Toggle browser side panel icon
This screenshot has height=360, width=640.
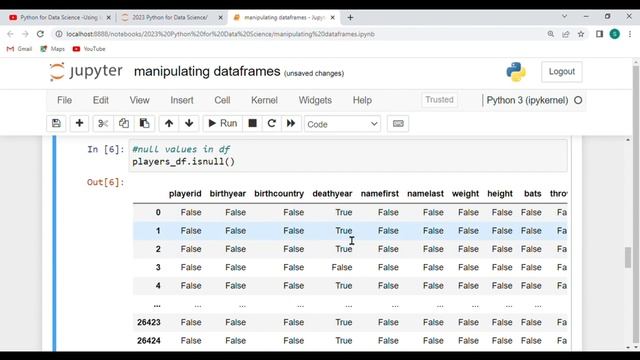(x=599, y=34)
